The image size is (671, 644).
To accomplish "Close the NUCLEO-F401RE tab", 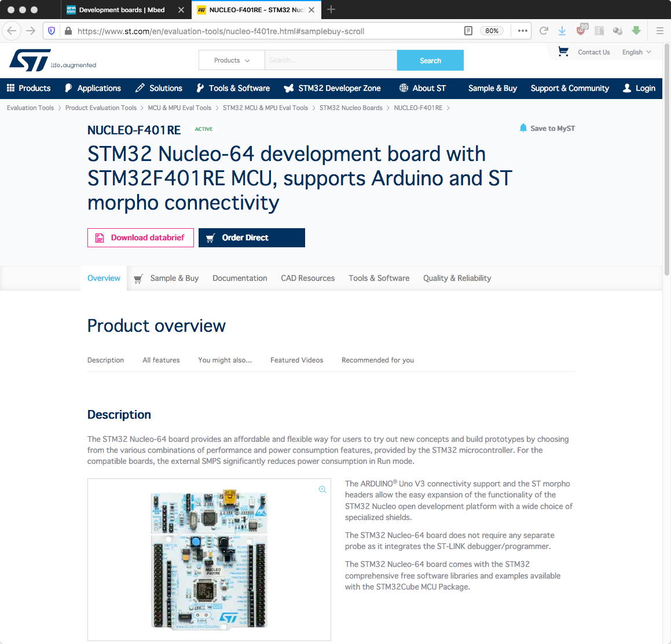I will [x=311, y=10].
